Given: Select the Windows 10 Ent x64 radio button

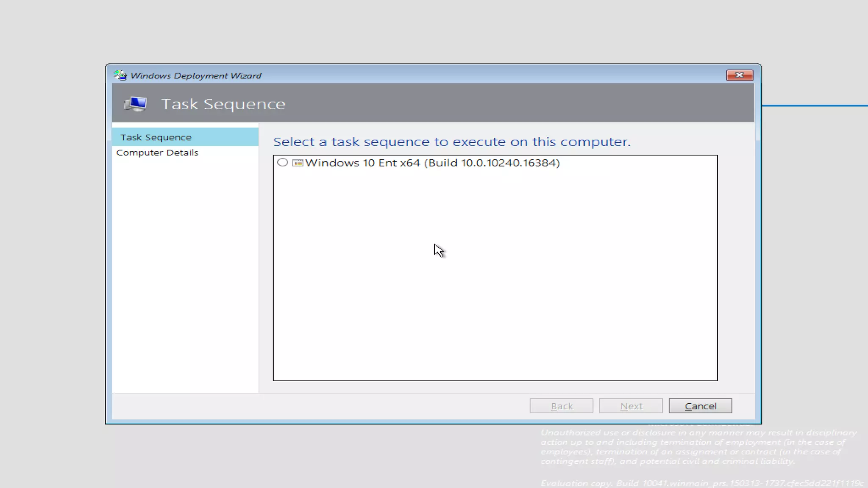Looking at the screenshot, I should point(283,163).
